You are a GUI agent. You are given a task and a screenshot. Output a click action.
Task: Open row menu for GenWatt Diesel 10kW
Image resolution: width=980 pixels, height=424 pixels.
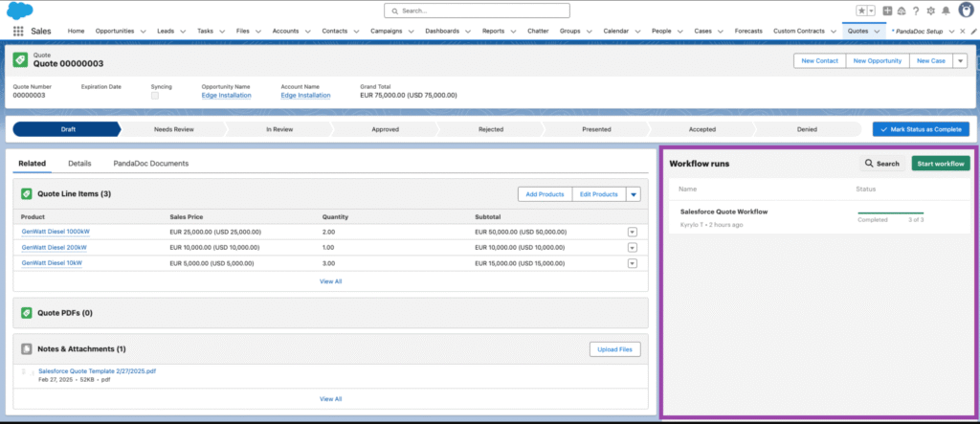coord(632,263)
